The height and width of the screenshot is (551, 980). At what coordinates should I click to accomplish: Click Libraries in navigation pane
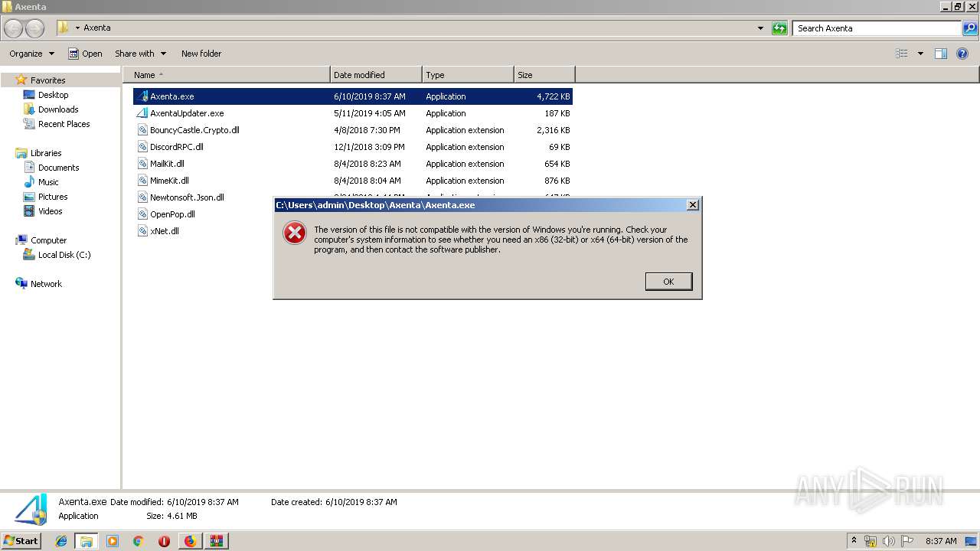46,153
